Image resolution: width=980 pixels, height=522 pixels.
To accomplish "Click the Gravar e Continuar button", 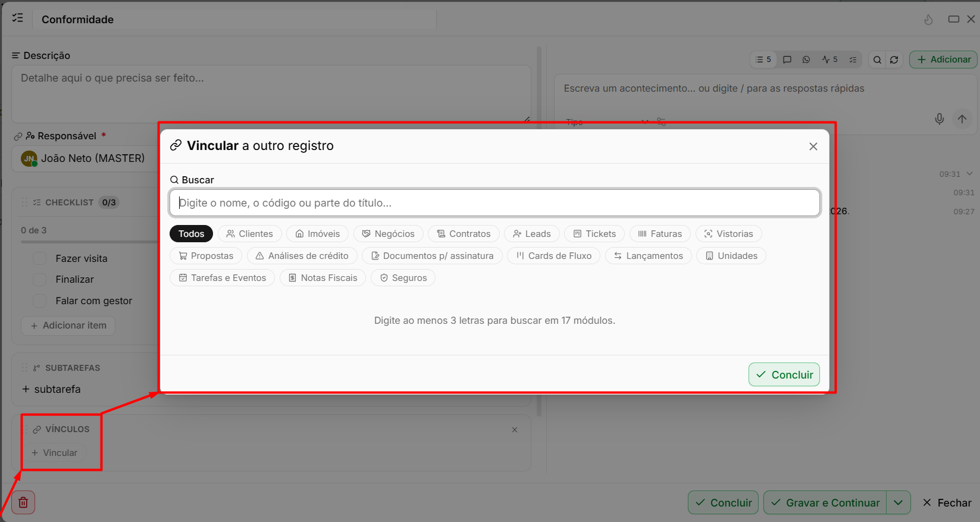I will point(825,502).
